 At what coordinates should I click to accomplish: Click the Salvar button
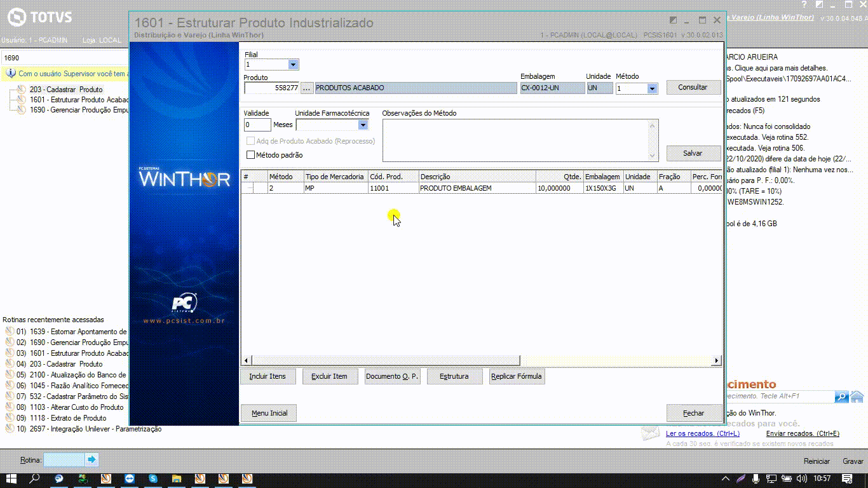(x=693, y=153)
